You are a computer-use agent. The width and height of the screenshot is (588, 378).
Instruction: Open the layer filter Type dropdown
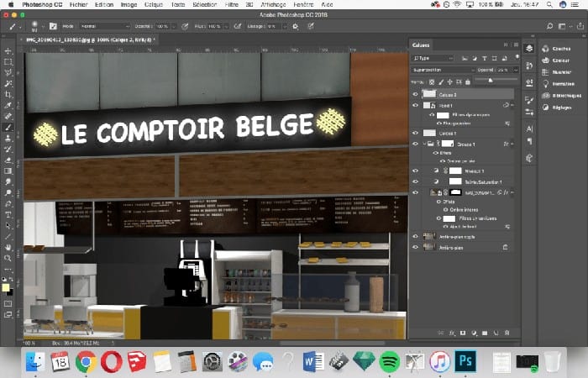tap(433, 58)
